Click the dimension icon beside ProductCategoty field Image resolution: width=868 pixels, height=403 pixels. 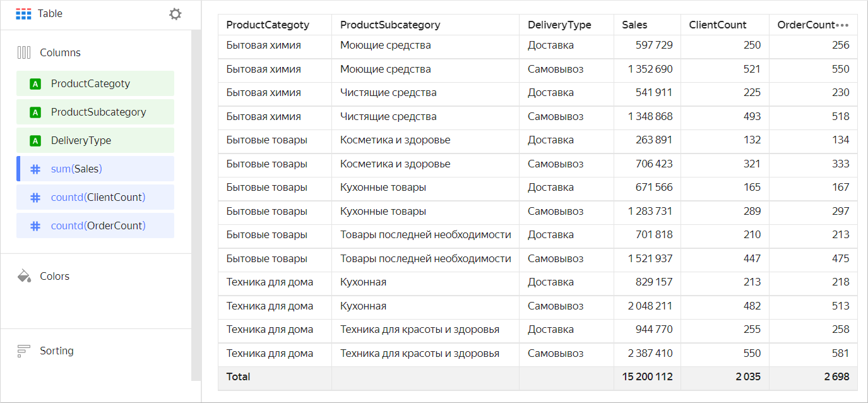coord(35,83)
